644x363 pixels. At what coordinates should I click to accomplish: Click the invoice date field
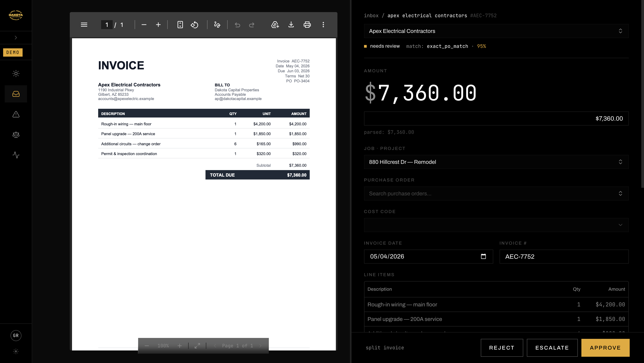[x=428, y=256]
